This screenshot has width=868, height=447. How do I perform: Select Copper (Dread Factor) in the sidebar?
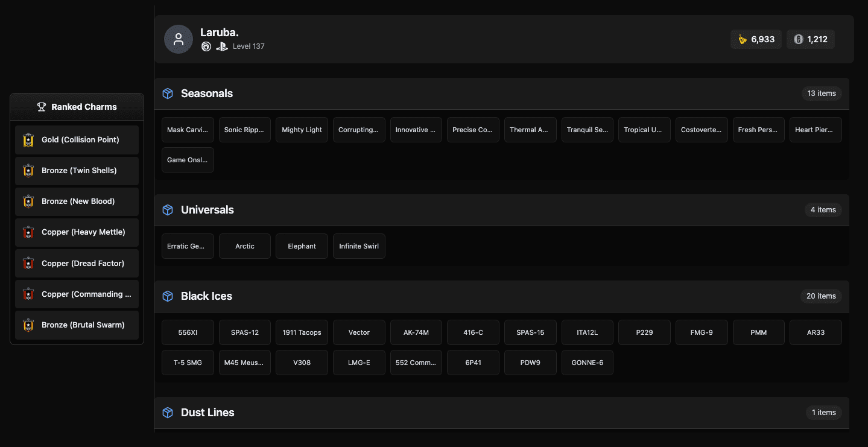click(77, 263)
